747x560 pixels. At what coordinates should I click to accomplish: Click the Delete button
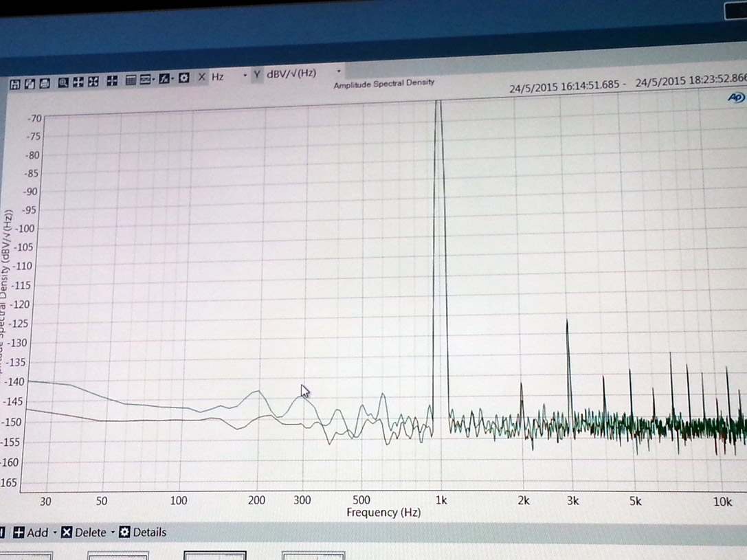84,533
